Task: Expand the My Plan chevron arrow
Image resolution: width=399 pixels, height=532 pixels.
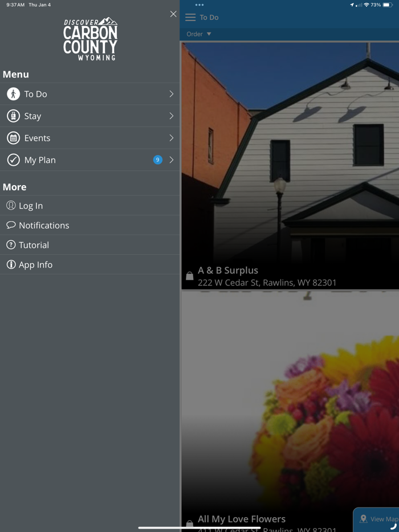Action: [x=172, y=160]
